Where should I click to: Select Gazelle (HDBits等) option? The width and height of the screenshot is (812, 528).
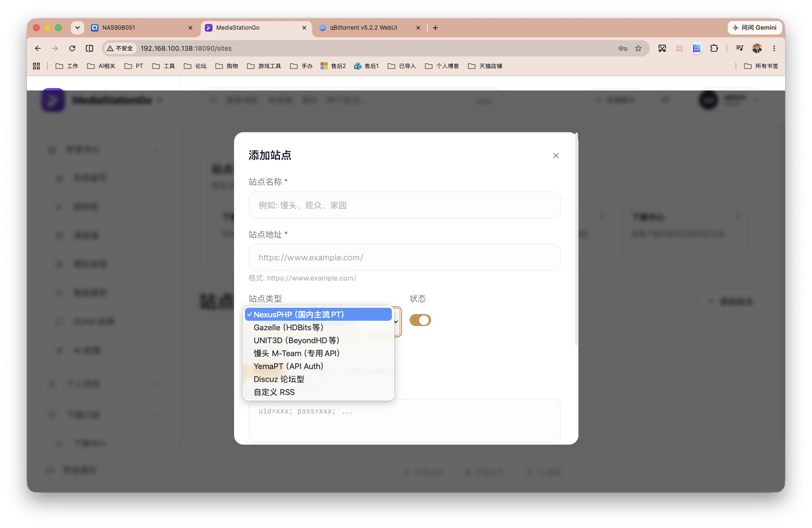318,327
